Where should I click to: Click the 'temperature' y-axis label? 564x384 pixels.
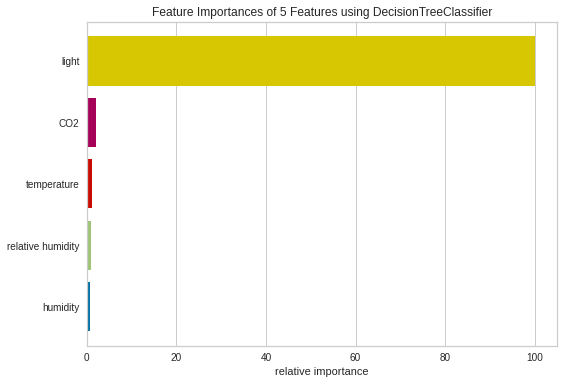[52, 184]
